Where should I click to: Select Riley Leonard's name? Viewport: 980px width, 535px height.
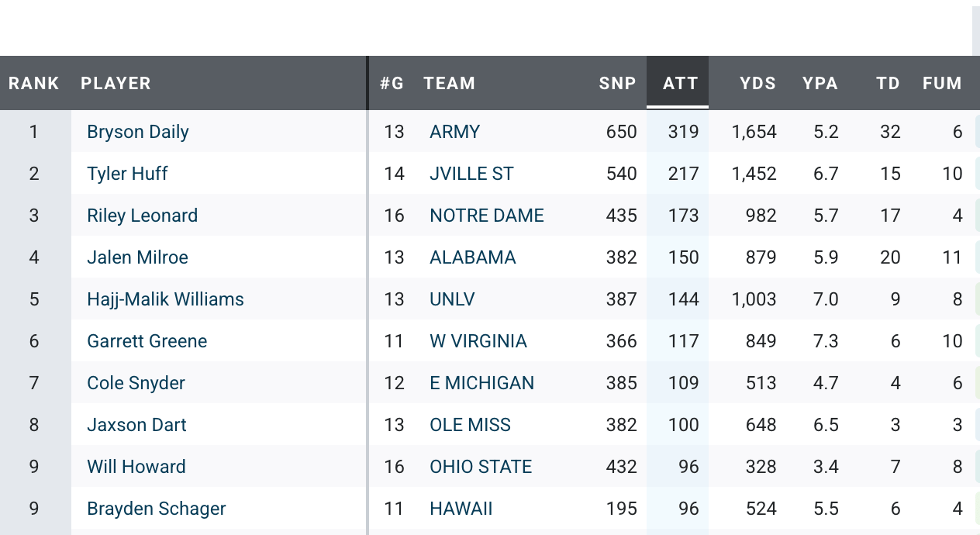tap(143, 216)
